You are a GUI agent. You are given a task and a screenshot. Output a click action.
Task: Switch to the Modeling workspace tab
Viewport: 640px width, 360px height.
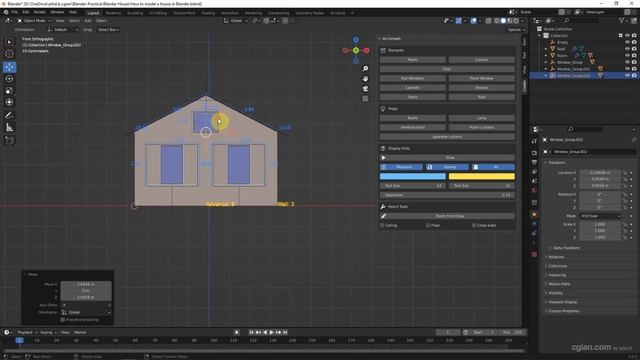click(x=113, y=13)
